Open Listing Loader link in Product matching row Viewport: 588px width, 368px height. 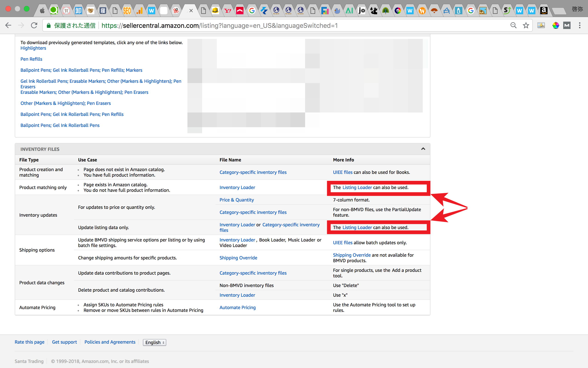(x=357, y=187)
